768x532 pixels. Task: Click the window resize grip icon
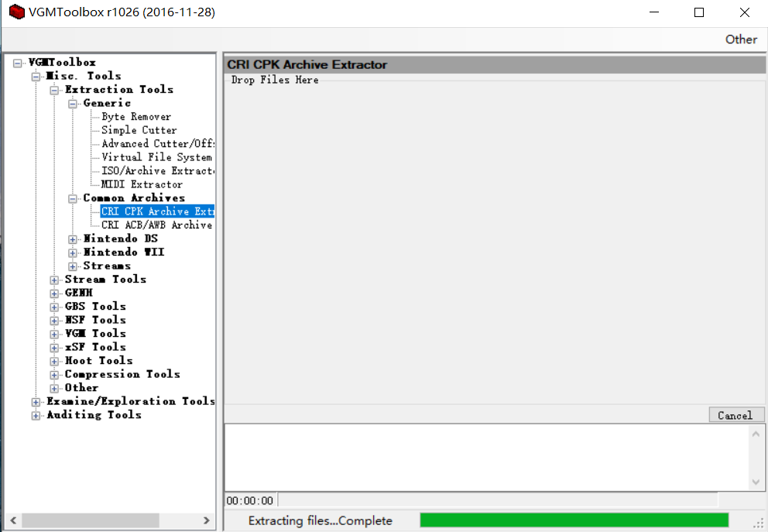click(759, 523)
